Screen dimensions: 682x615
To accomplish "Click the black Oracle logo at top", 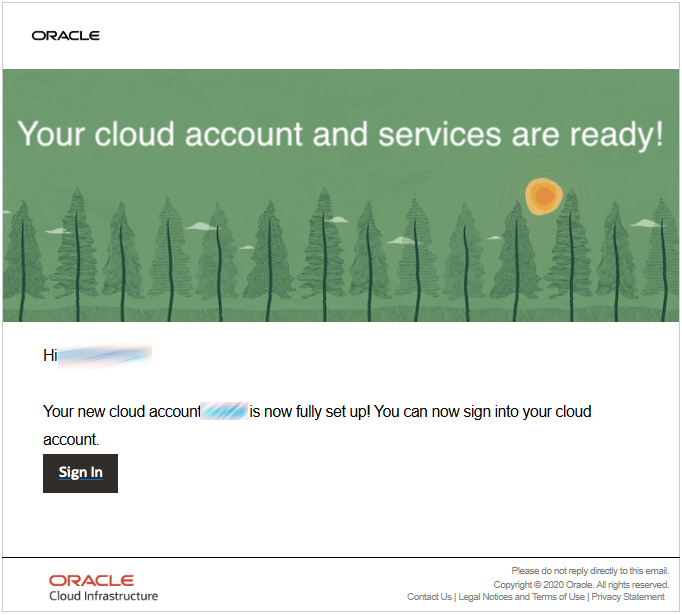I will 66,36.
